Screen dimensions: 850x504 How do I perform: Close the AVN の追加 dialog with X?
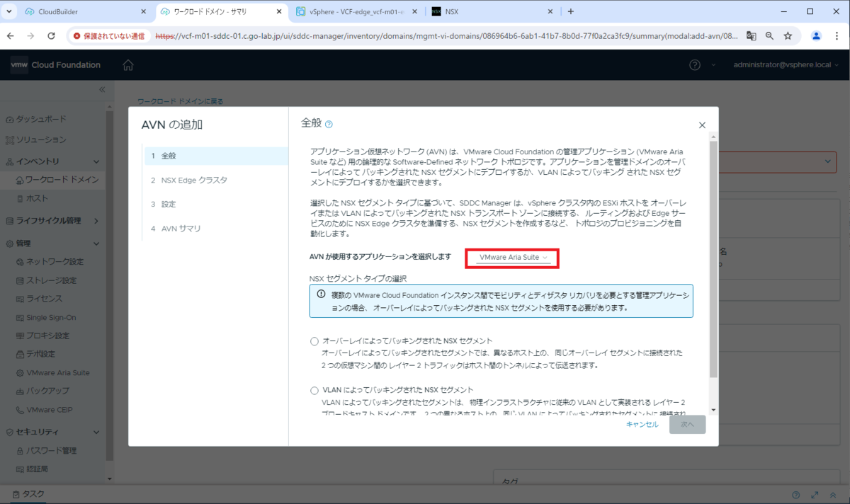coord(702,125)
